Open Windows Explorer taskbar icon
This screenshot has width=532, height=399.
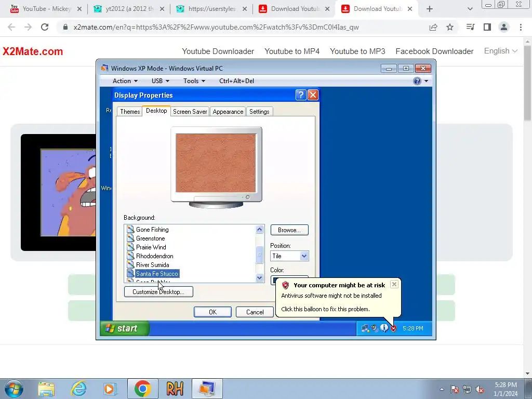pyautogui.click(x=46, y=389)
